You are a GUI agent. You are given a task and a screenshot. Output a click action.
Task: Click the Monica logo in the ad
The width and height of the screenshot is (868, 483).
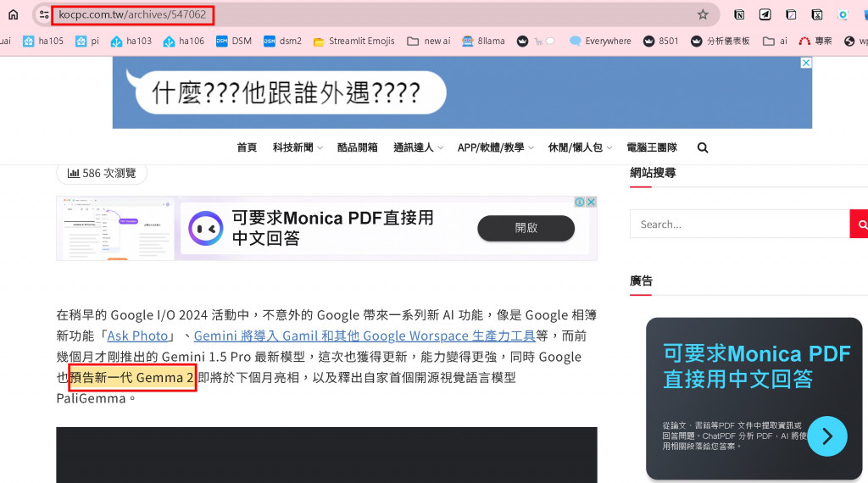click(x=205, y=228)
